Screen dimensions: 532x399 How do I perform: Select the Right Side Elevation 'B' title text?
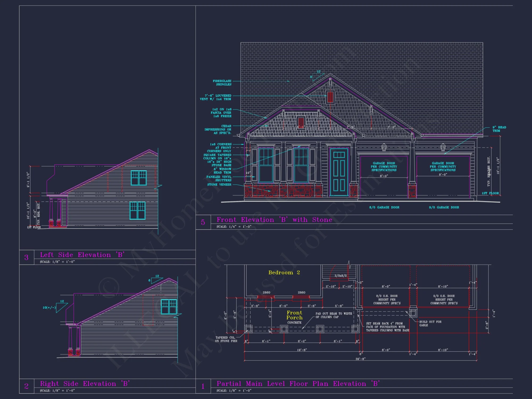(85, 384)
